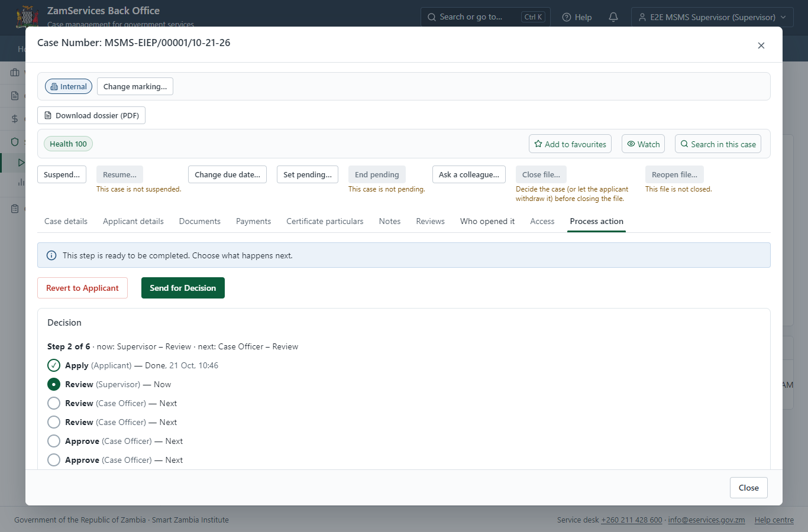Click Set pending...
808x532 pixels.
point(308,174)
